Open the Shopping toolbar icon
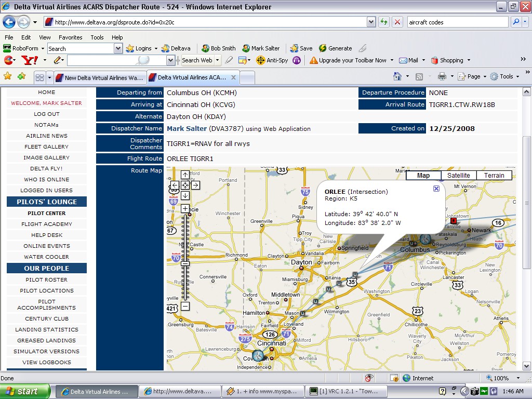This screenshot has width=532, height=399. pyautogui.click(x=435, y=60)
